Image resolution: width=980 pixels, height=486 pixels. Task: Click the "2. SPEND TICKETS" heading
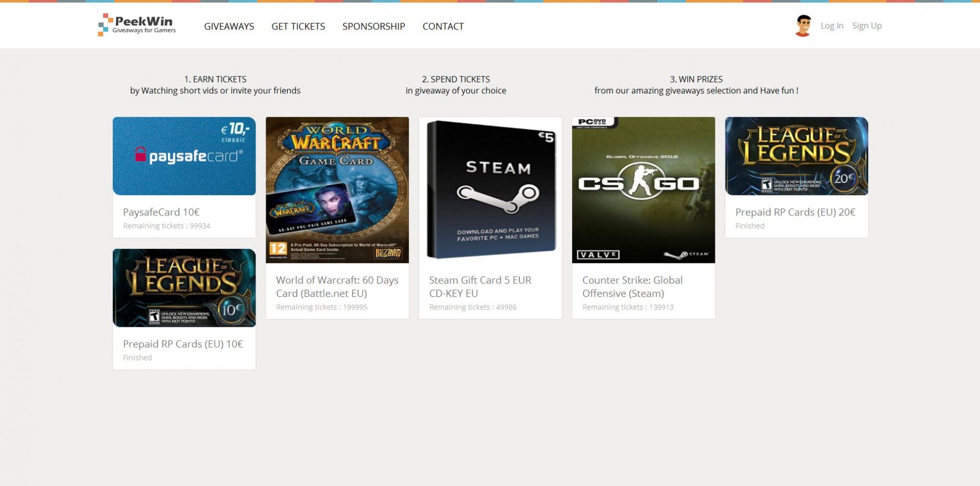456,79
